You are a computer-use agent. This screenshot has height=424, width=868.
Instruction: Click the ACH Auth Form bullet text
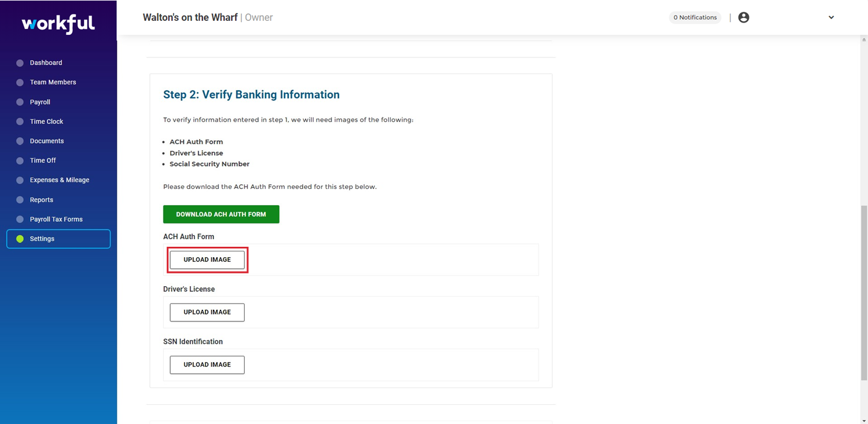[x=196, y=142]
